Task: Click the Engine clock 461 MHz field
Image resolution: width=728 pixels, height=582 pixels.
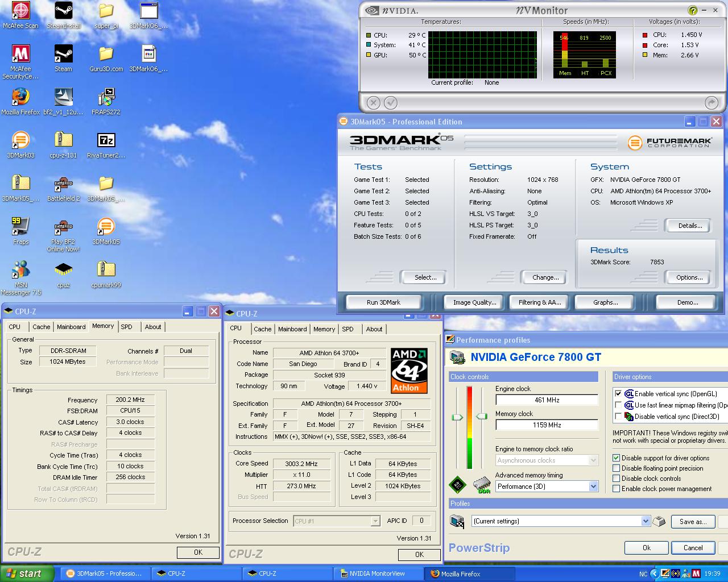Action: click(x=547, y=400)
